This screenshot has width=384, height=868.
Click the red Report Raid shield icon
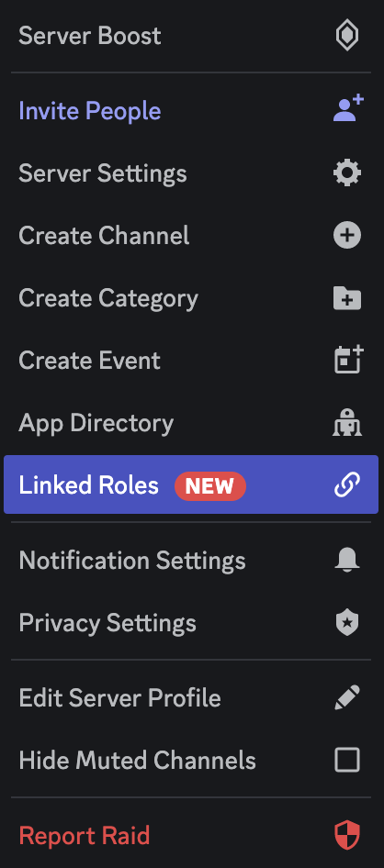(x=347, y=835)
